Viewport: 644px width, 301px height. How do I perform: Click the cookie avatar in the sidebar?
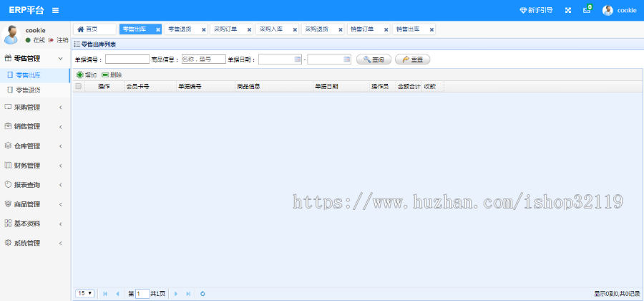tap(11, 34)
